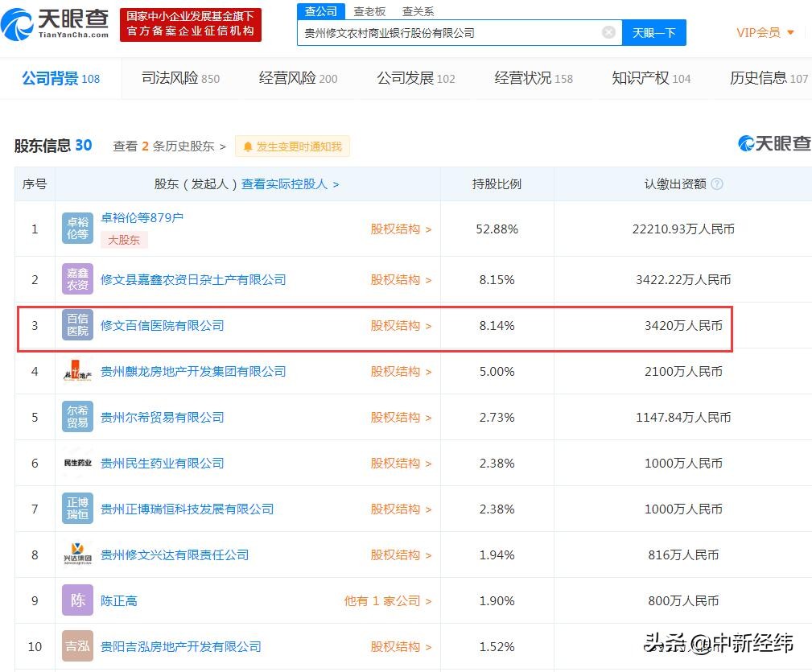This screenshot has width=812, height=672.
Task: Click the help icon next to 认缴出资额
Action: click(x=717, y=183)
